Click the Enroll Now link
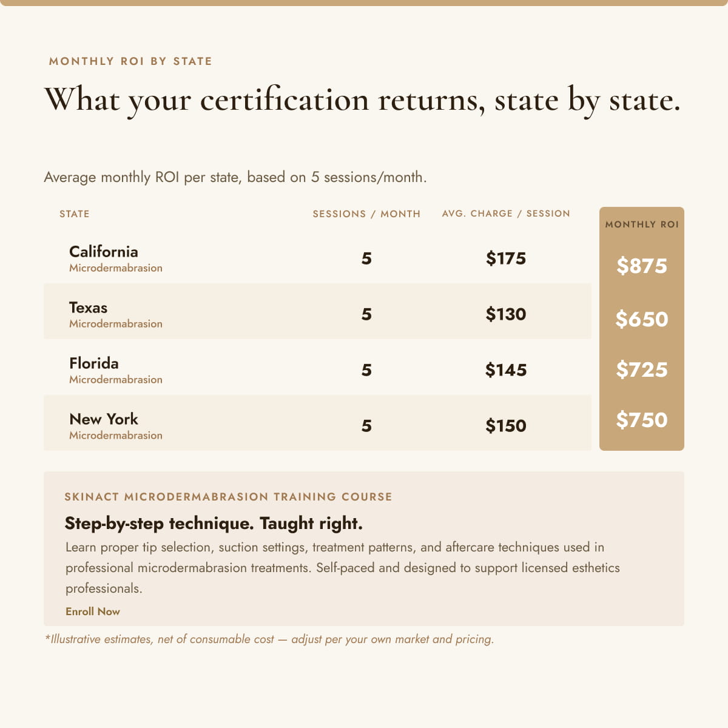The width and height of the screenshot is (728, 728). coord(93,612)
